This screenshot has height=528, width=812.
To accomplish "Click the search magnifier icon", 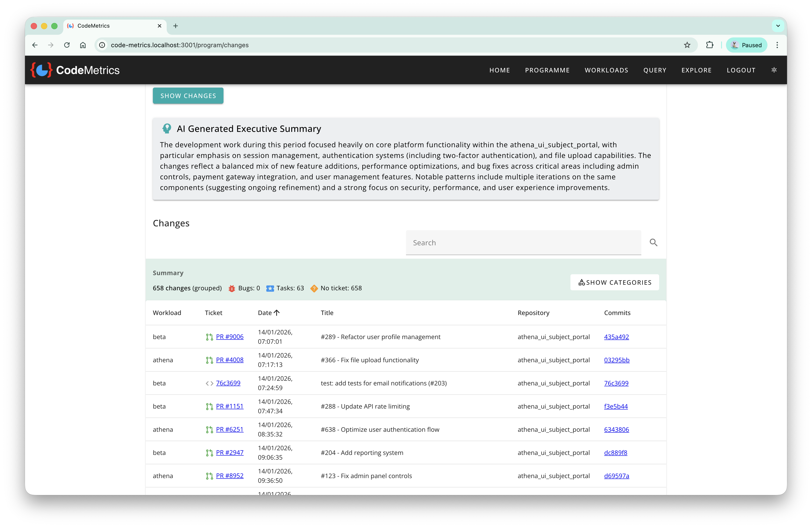I will point(653,242).
